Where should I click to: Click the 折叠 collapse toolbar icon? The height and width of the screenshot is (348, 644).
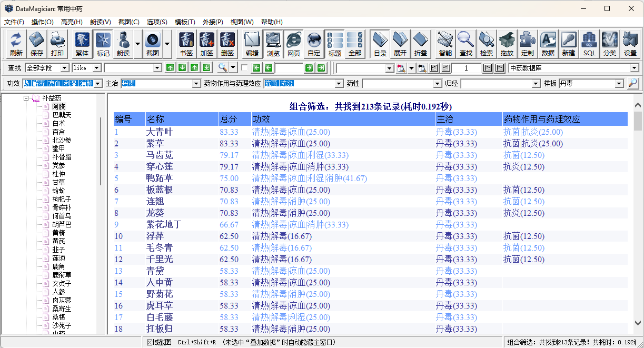(421, 44)
